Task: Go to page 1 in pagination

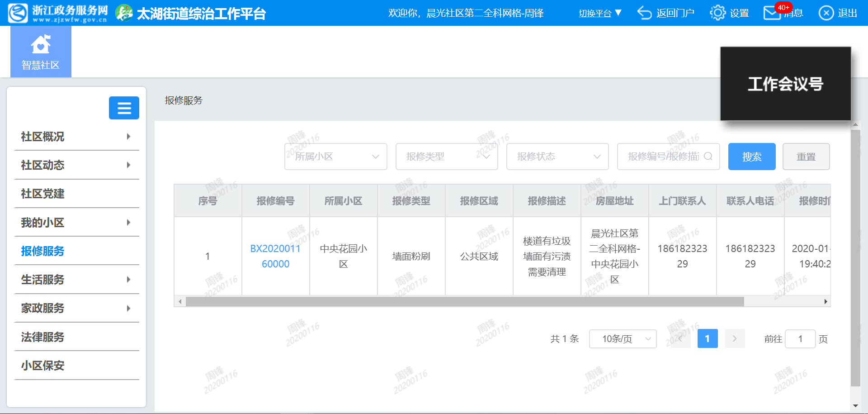Action: (708, 338)
